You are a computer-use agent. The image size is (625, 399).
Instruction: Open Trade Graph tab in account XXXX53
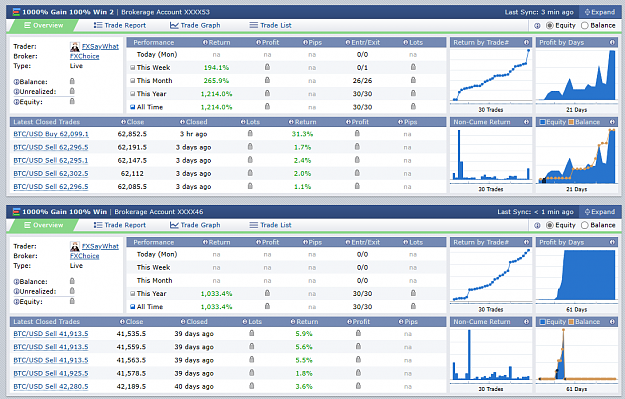pos(195,25)
